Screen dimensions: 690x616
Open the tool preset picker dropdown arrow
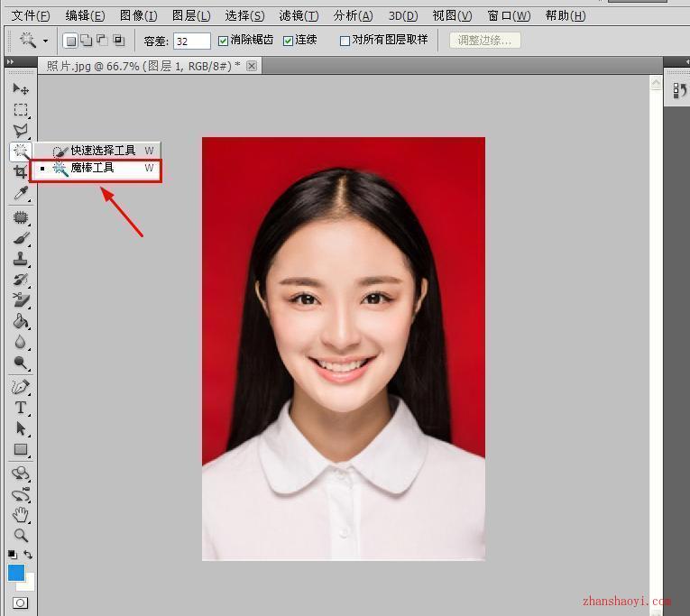[x=45, y=41]
